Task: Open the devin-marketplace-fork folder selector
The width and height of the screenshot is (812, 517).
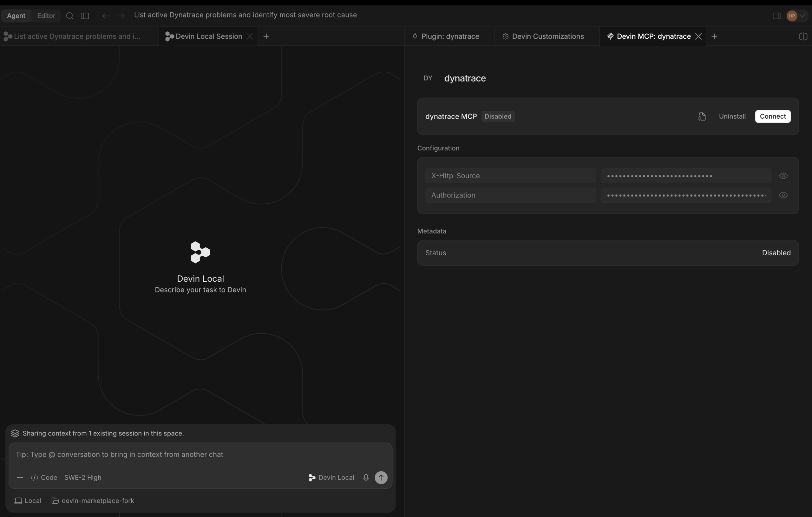Action: click(x=93, y=501)
